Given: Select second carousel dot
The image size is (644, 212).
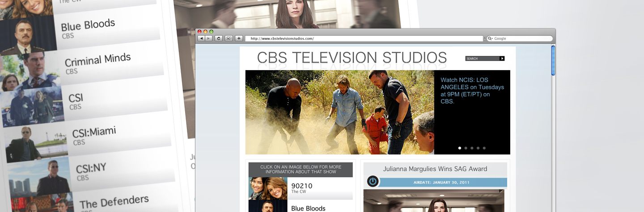Looking at the screenshot, I should (x=466, y=148).
